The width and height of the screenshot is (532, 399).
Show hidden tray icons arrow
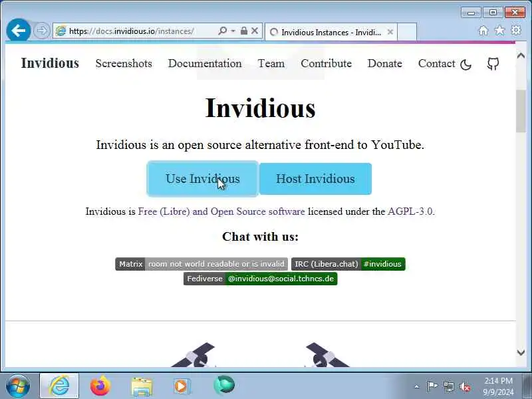coord(417,386)
